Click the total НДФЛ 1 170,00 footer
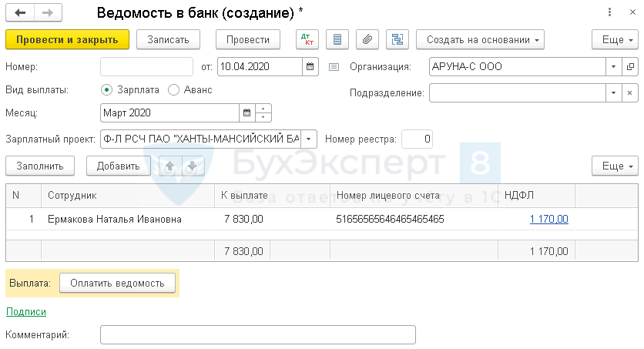This screenshot has height=349, width=644. point(536,251)
